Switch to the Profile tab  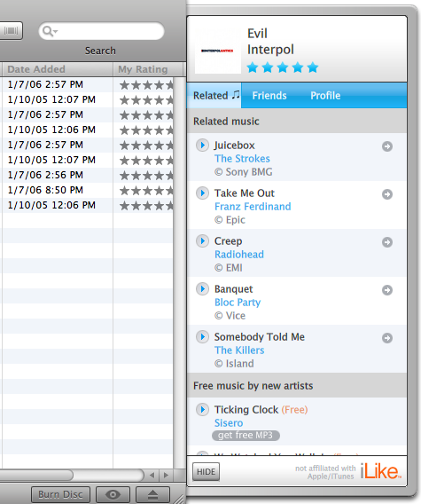click(x=325, y=96)
